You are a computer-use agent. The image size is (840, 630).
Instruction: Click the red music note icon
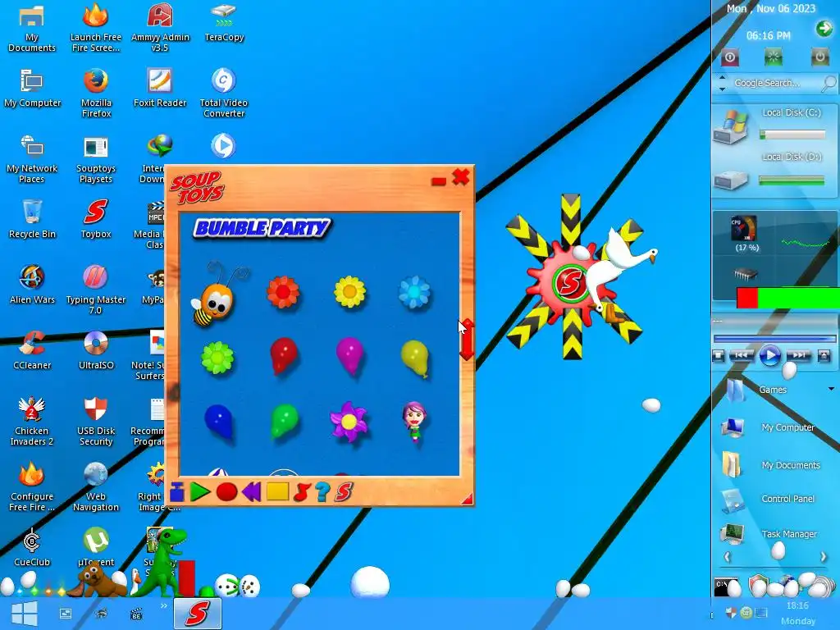(302, 492)
